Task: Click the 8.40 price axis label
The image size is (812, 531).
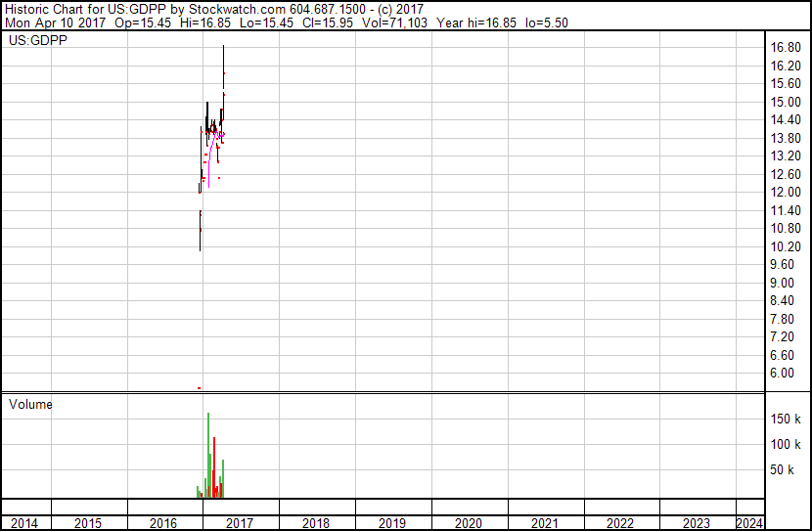Action: point(782,300)
